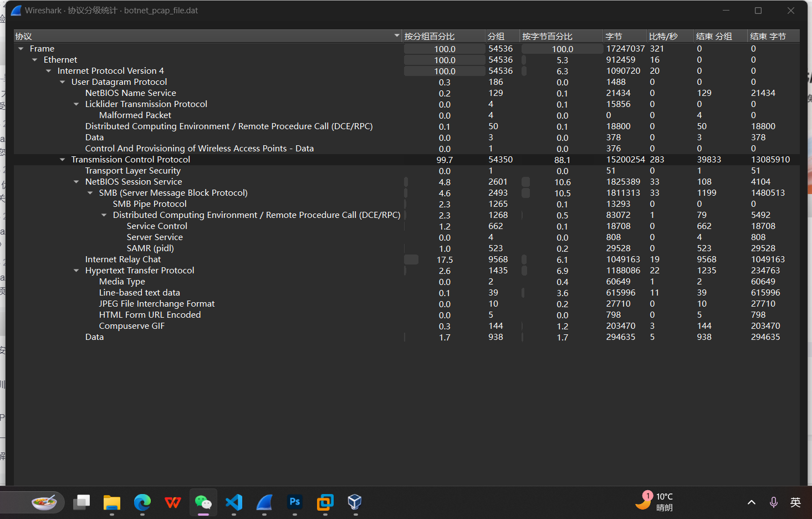Sort by 按字节百分比 column header
The width and height of the screenshot is (812, 519).
pos(561,36)
